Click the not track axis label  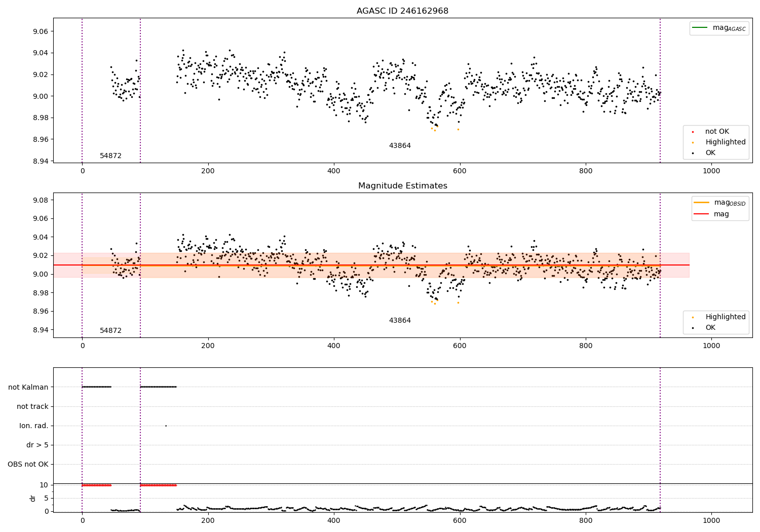click(32, 406)
